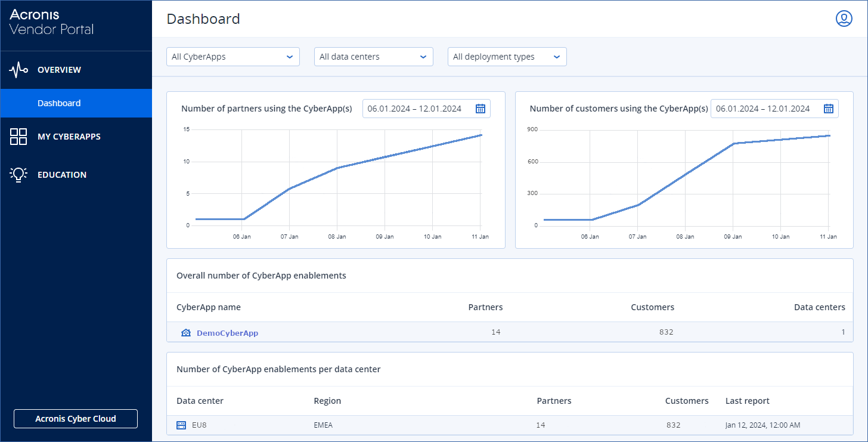Click the 14 partners value for EU8
868x442 pixels.
tap(541, 425)
